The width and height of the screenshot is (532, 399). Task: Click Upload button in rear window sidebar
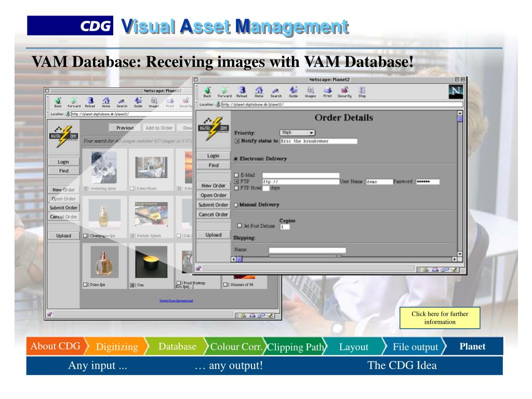tap(63, 236)
